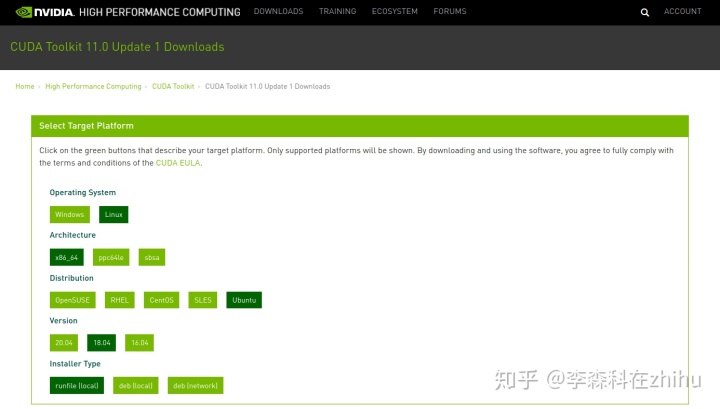720x409 pixels.
Task: Choose sbsa architecture
Action: (x=152, y=257)
